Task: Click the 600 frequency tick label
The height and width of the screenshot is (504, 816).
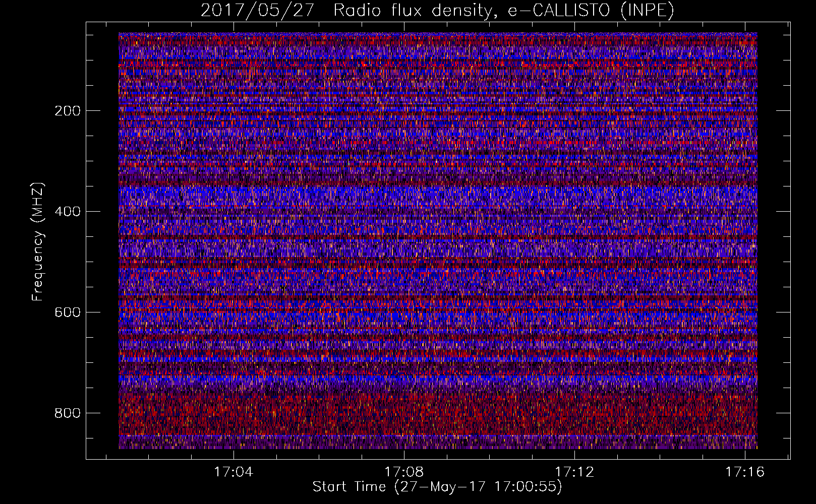Action: (68, 312)
